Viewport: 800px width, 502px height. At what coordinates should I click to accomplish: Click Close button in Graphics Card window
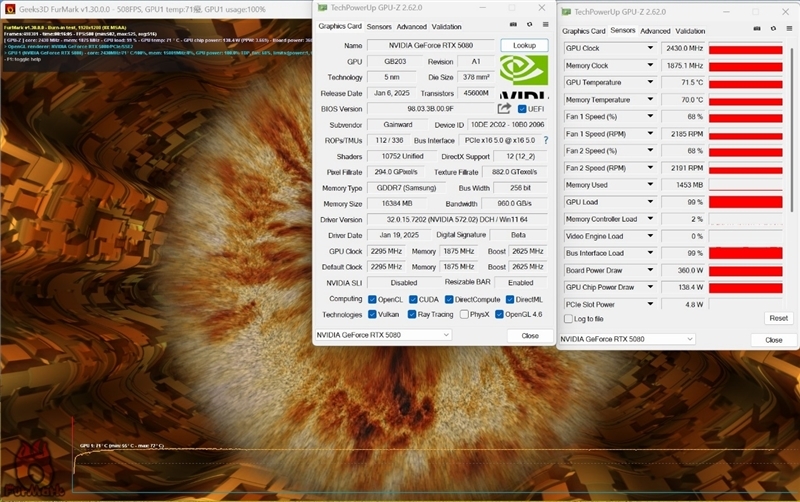point(530,336)
